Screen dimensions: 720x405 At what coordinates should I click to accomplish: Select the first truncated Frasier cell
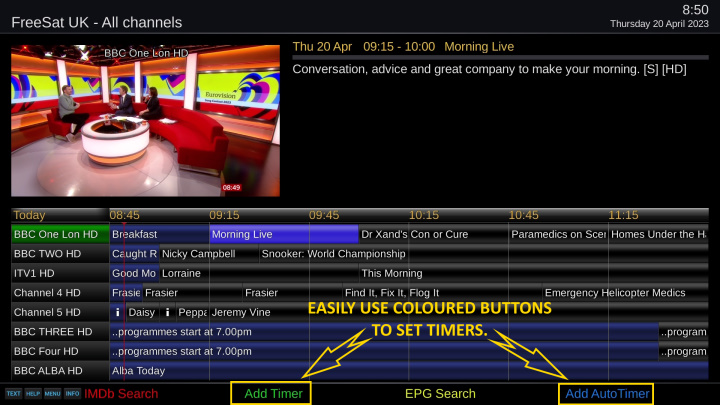click(x=126, y=293)
